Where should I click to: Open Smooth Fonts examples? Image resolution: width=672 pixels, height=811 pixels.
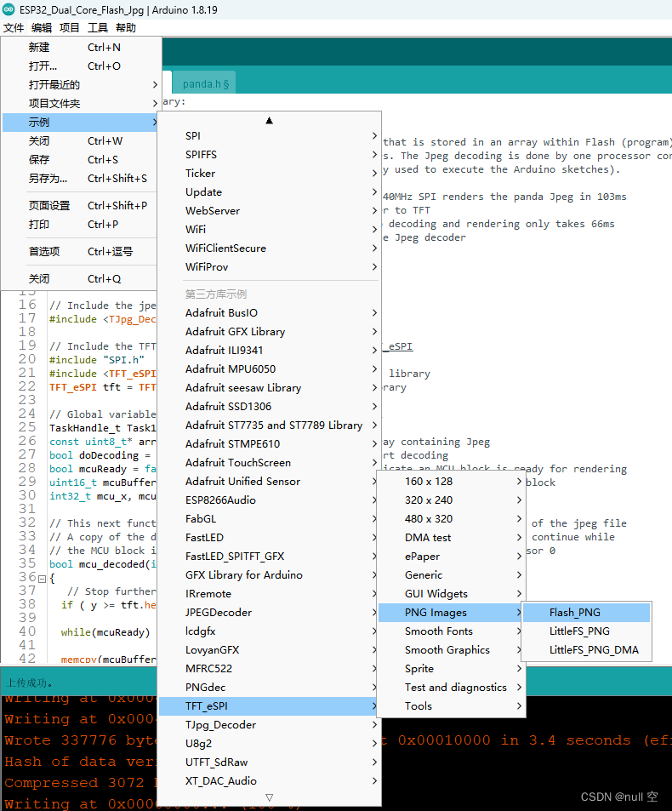point(452,631)
